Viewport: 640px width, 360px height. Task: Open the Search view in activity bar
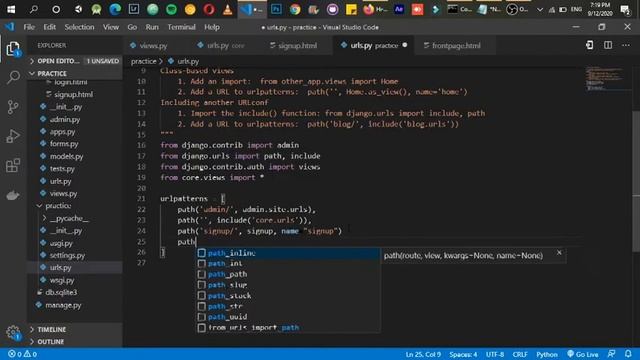click(x=13, y=77)
